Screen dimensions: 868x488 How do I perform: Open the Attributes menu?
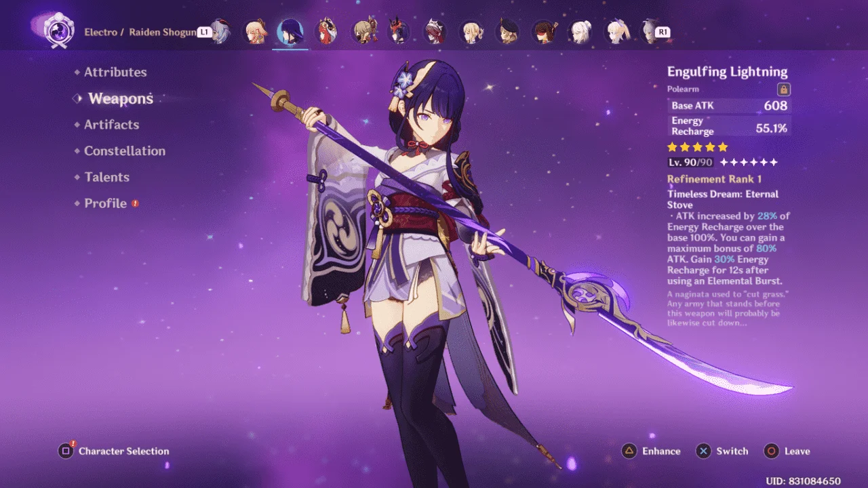point(115,72)
